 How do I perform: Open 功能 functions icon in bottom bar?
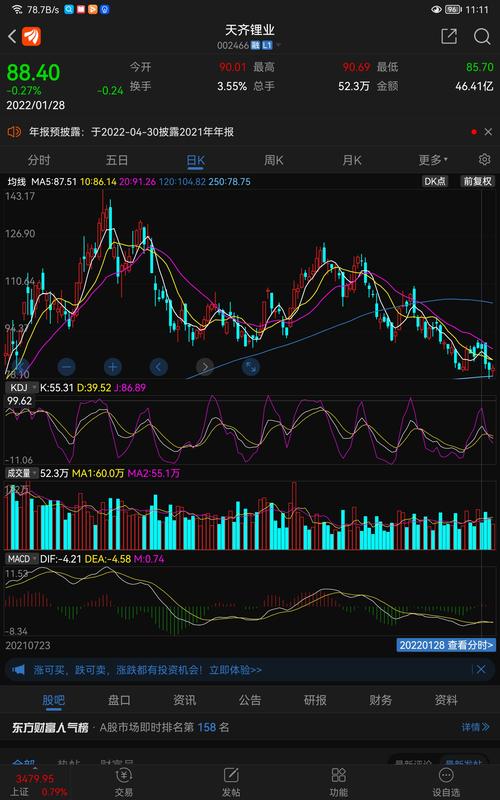[338, 781]
